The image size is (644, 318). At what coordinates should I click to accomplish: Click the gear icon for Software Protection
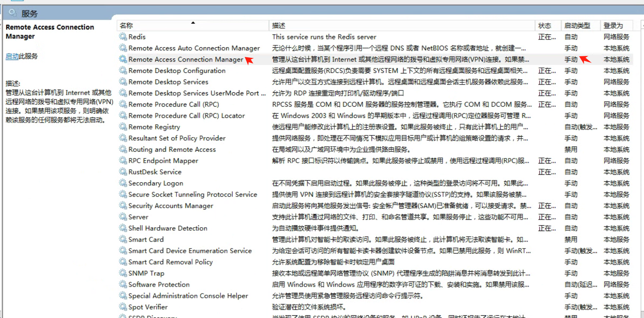click(x=123, y=284)
